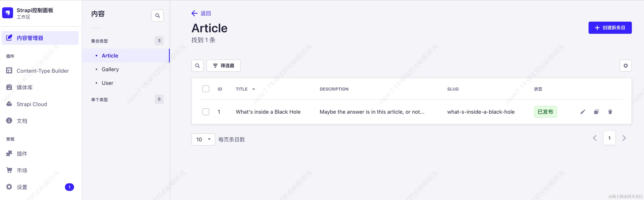
Task: Select User collection type
Action: [x=108, y=83]
